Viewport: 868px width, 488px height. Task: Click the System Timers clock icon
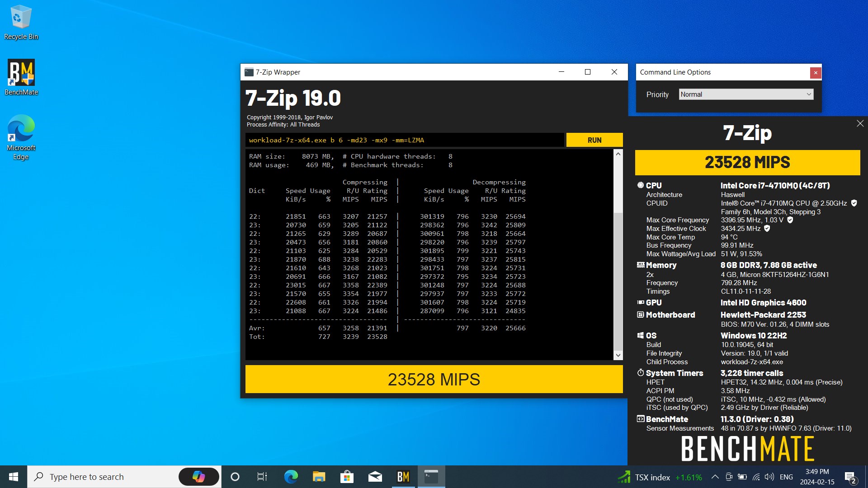(641, 373)
